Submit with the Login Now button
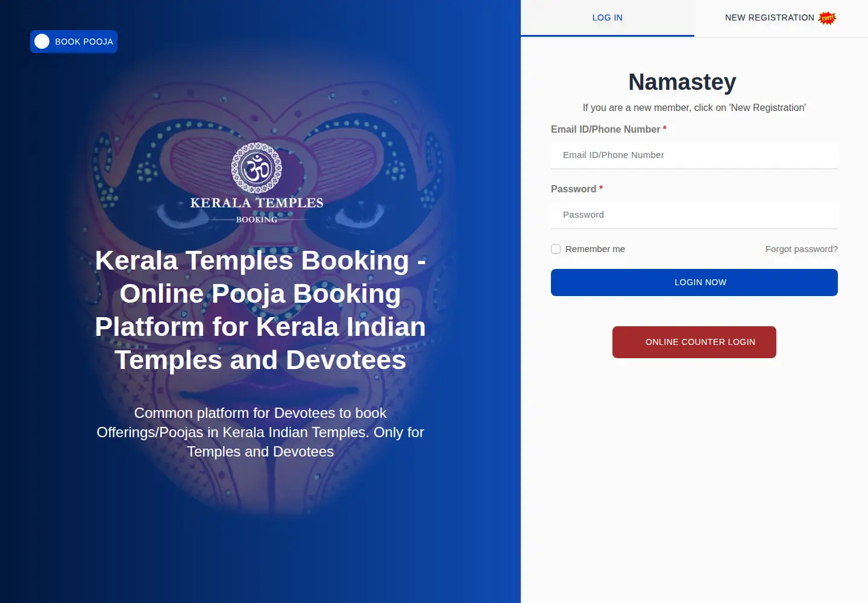The height and width of the screenshot is (603, 868). pos(694,282)
